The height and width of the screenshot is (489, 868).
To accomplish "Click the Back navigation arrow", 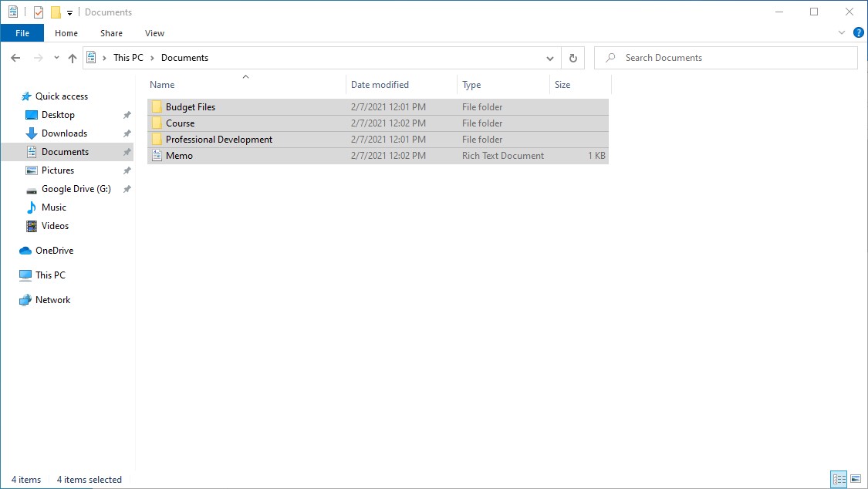I will [15, 58].
